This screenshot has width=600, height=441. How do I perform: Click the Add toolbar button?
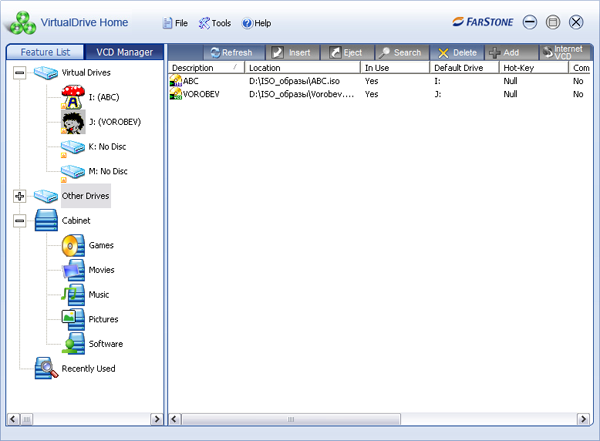(x=512, y=52)
